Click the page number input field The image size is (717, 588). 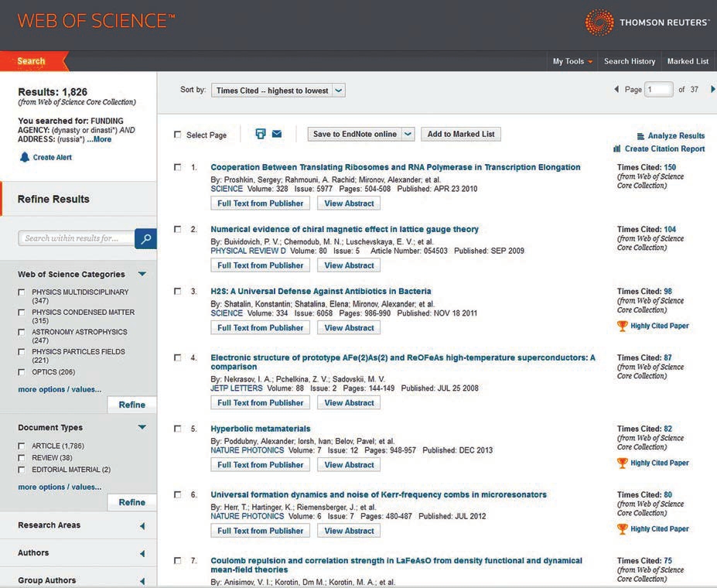658,90
